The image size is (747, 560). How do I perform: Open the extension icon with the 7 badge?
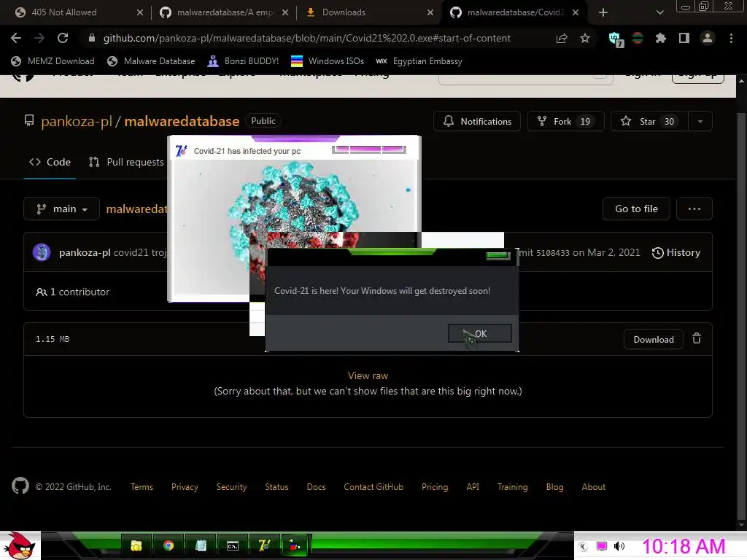(616, 39)
